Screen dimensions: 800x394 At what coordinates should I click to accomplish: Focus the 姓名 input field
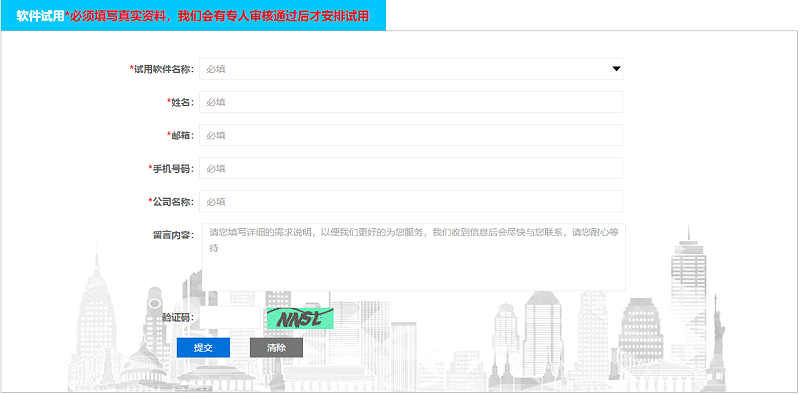tap(411, 102)
